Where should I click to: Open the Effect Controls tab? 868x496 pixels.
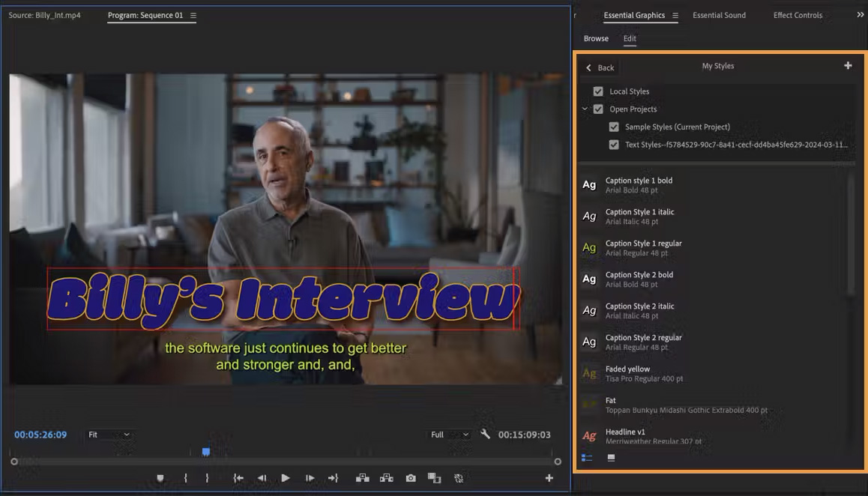click(798, 16)
